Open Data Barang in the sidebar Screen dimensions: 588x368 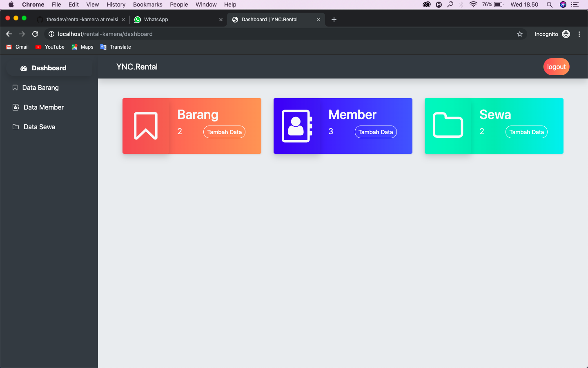(x=40, y=88)
